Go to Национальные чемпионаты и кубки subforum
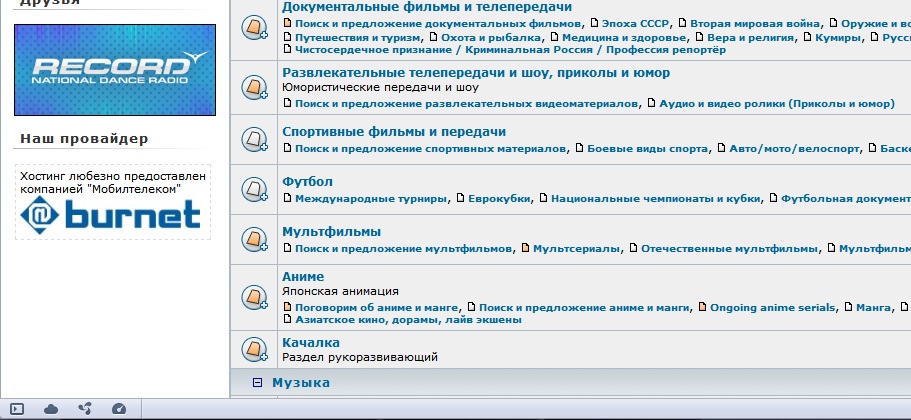The image size is (911, 420). (655, 199)
